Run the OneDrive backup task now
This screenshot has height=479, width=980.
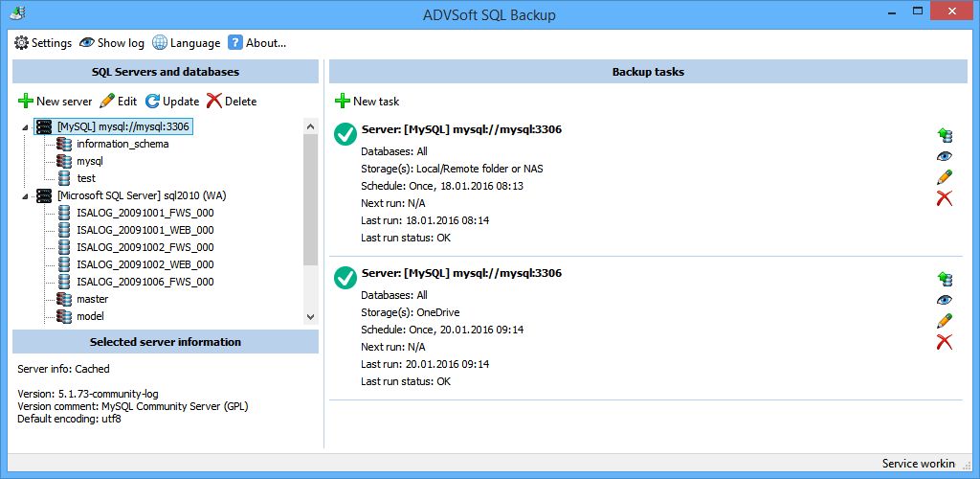pyautogui.click(x=945, y=279)
